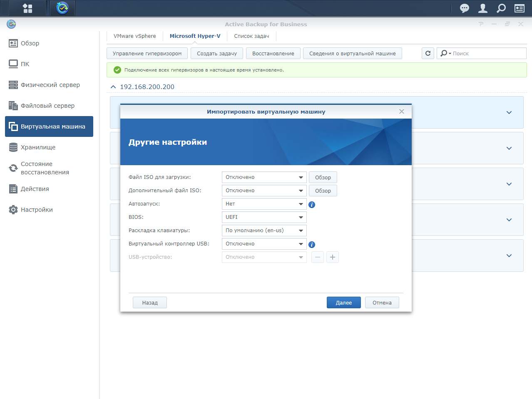The height and width of the screenshot is (399, 532).
Task: Open the DSM search magnifier icon
Action: [x=501, y=8]
